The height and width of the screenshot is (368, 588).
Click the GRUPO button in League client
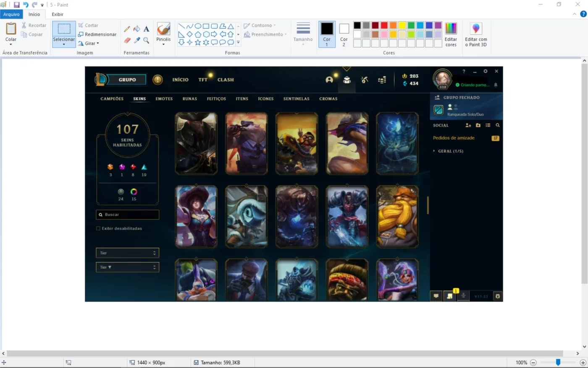(127, 79)
